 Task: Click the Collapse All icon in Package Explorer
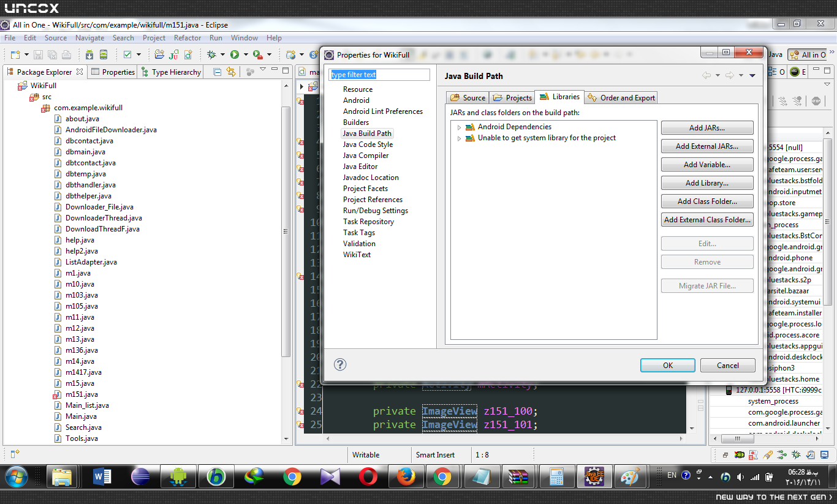218,72
